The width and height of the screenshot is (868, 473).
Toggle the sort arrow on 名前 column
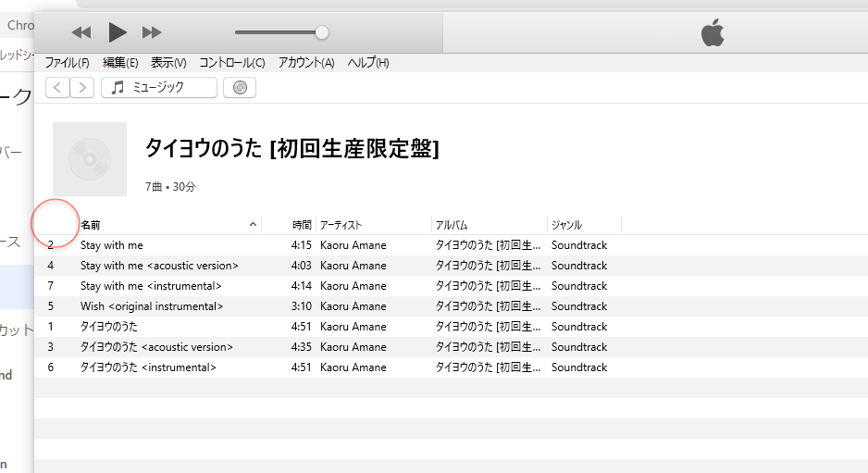(x=253, y=225)
